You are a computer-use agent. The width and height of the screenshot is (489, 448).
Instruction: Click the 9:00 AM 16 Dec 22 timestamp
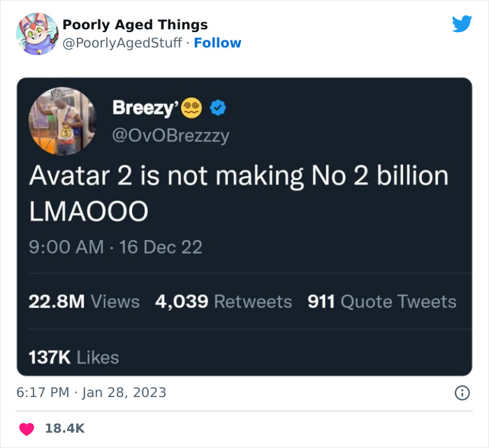click(x=115, y=246)
